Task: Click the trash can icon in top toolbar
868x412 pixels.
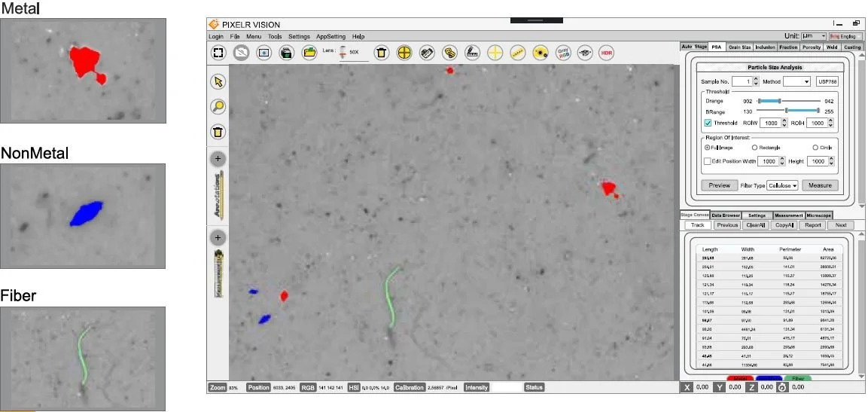Action: pyautogui.click(x=382, y=53)
